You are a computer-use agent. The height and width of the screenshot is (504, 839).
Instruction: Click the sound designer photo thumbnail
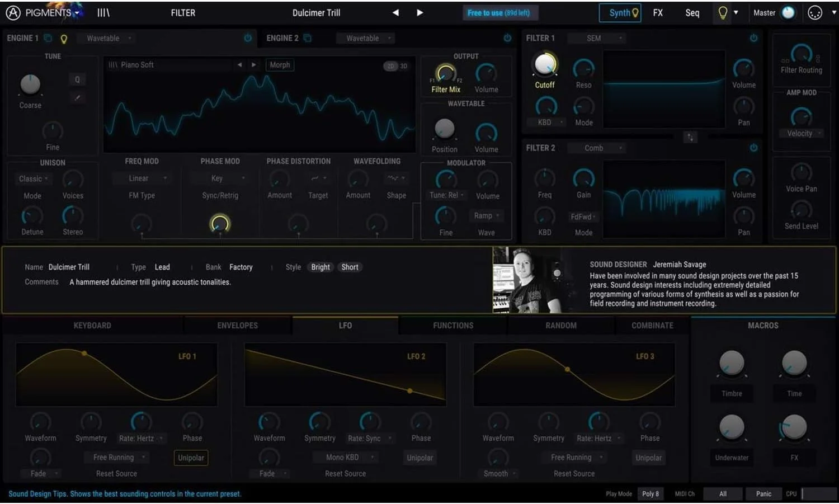click(x=527, y=280)
